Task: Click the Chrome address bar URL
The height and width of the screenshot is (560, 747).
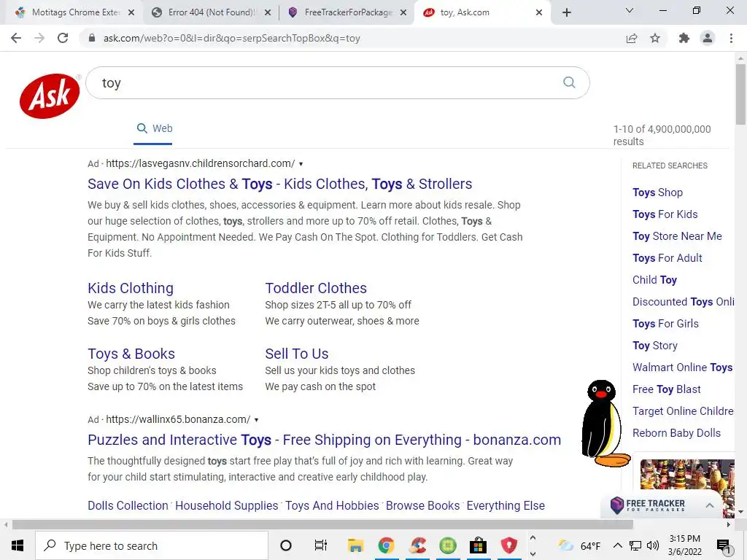Action: [231, 38]
